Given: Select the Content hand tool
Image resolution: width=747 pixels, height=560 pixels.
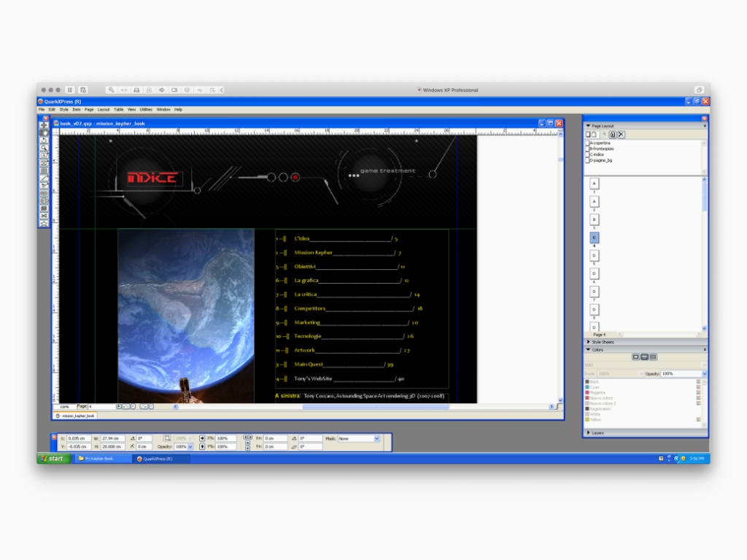Looking at the screenshot, I should (44, 133).
